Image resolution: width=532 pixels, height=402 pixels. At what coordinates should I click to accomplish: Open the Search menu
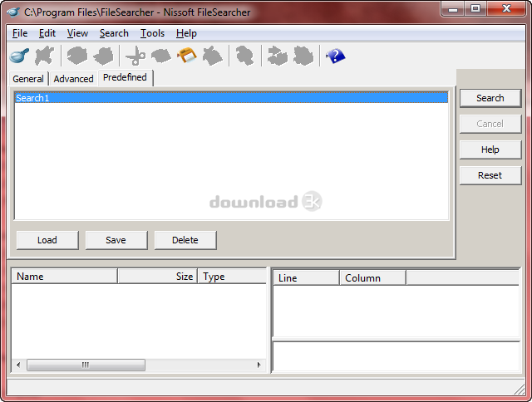[114, 33]
